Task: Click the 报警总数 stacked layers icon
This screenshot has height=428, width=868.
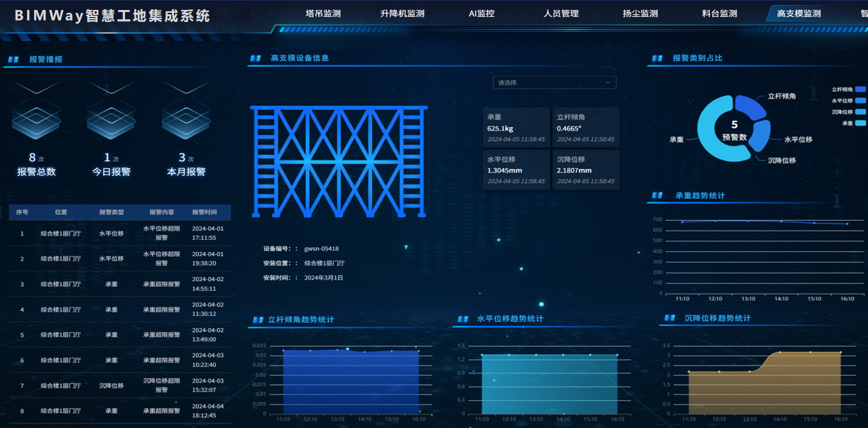Action: click(36, 118)
